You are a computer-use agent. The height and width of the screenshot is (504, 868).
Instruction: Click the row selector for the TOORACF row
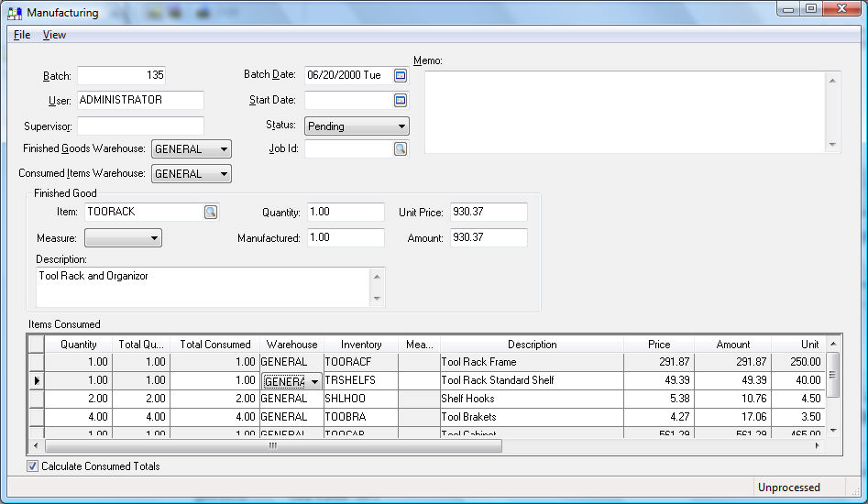(x=37, y=362)
